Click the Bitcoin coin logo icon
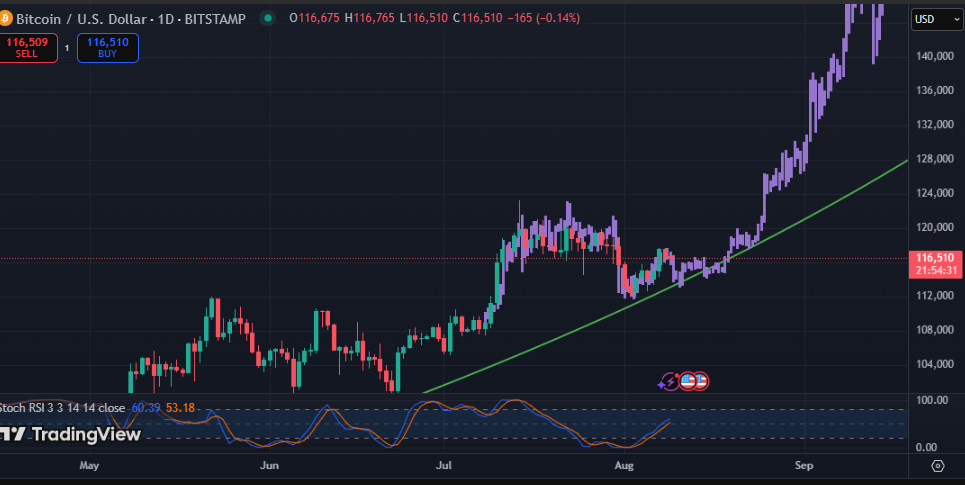This screenshot has width=965, height=485. click(5, 18)
